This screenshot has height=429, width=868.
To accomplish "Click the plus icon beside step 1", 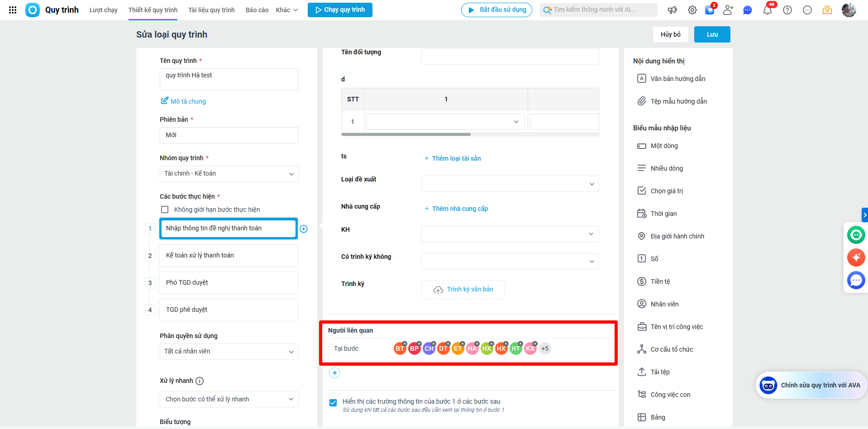I will [x=304, y=229].
